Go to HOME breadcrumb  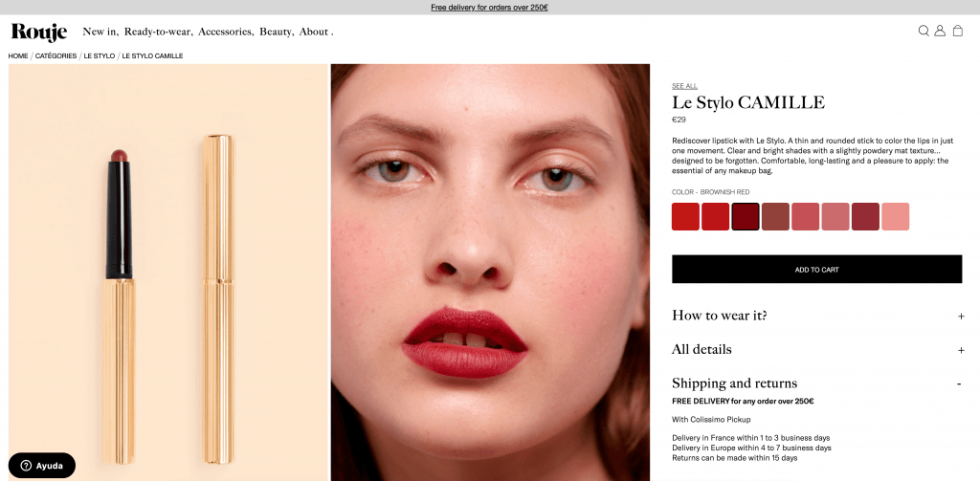[x=18, y=56]
